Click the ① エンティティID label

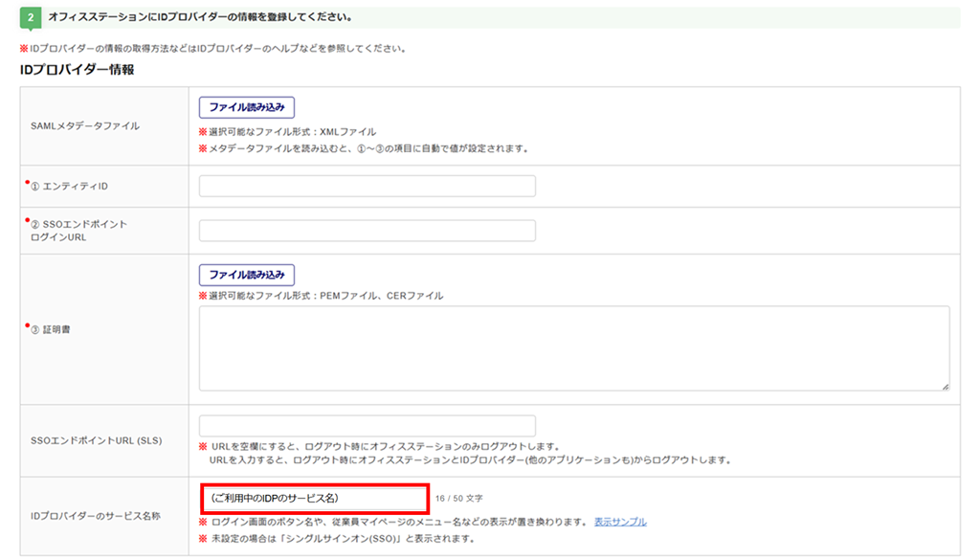click(x=69, y=187)
